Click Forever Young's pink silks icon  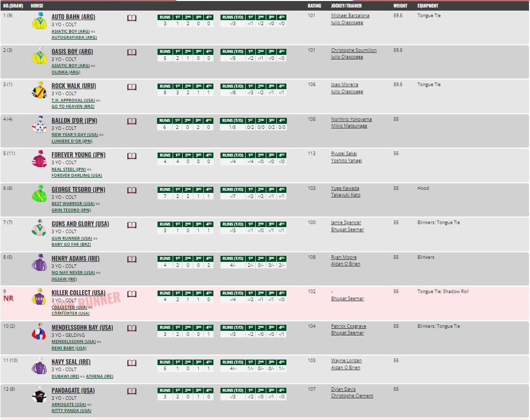(x=39, y=159)
